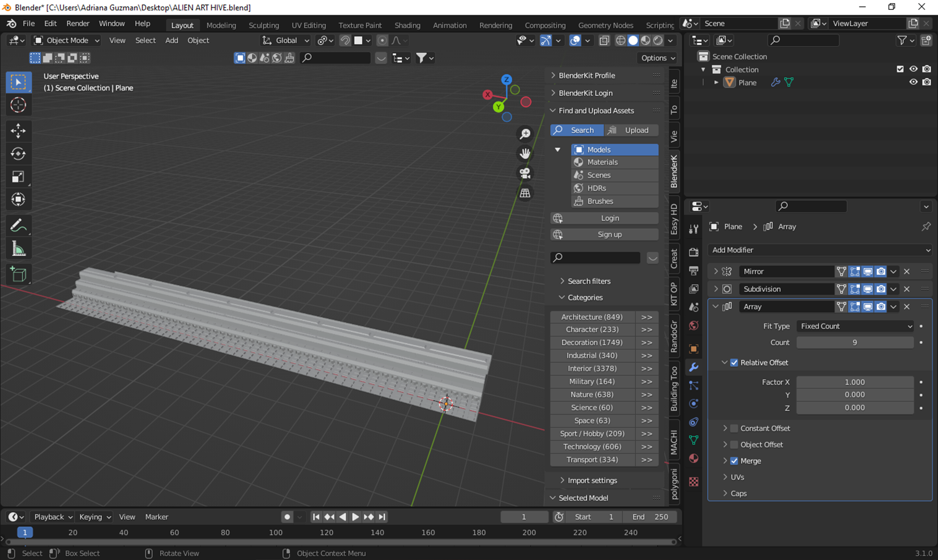Screen dimensions: 938x560
Task: Click the Array Count value field
Action: coord(855,342)
